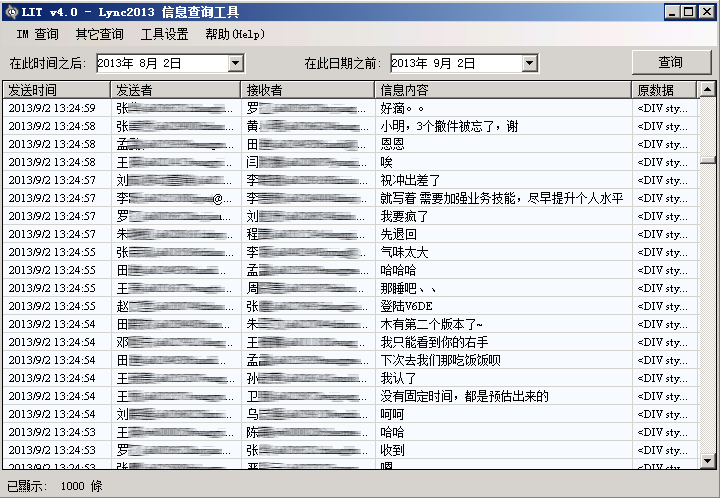Sort by 信息内容 column header

502,90
